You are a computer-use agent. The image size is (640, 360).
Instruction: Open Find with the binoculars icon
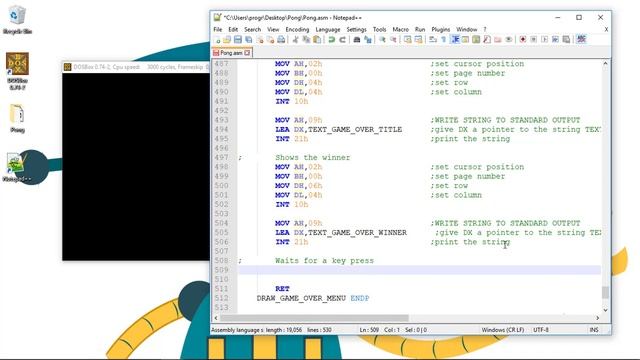pos(356,40)
